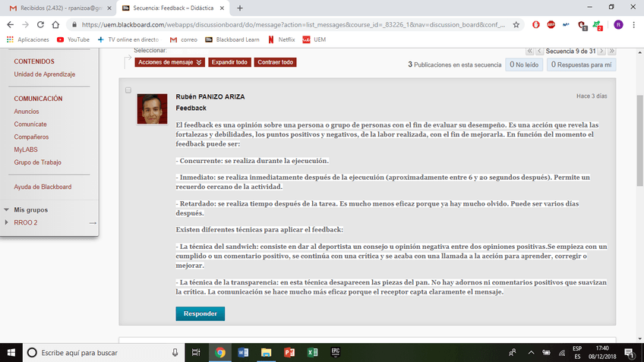Viewport: 644px width, 362px height.
Task: Select Rubén PANIZO ARIZA's message checkbox
Action: click(x=128, y=90)
